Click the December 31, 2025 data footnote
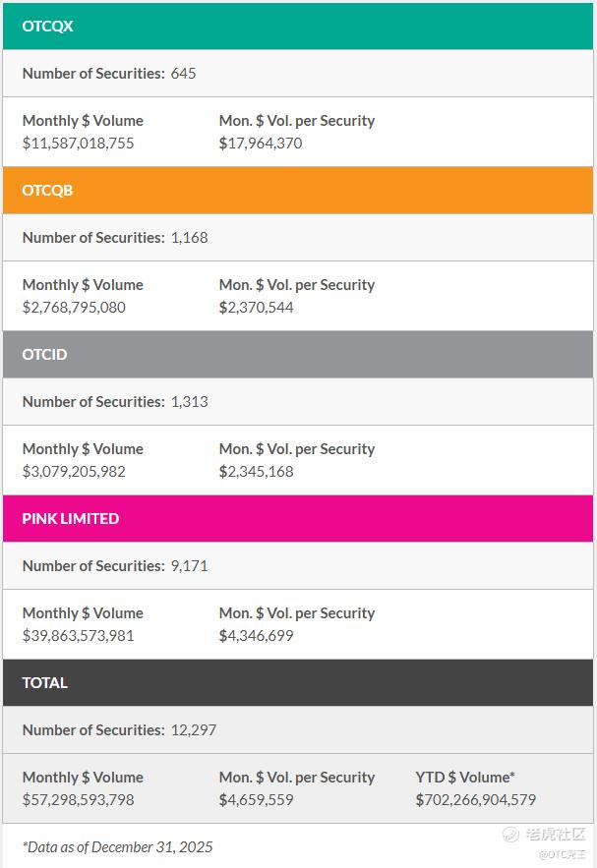This screenshot has width=597, height=868. [x=118, y=847]
